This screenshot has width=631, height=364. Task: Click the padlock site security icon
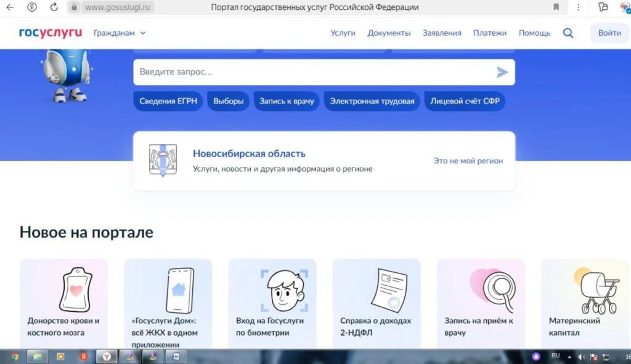tap(74, 7)
